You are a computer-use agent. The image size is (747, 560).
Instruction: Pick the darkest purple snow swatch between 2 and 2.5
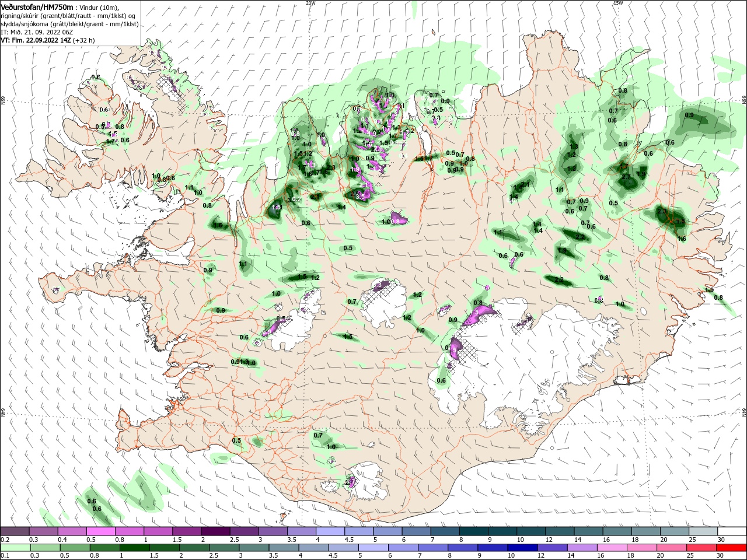point(215,531)
